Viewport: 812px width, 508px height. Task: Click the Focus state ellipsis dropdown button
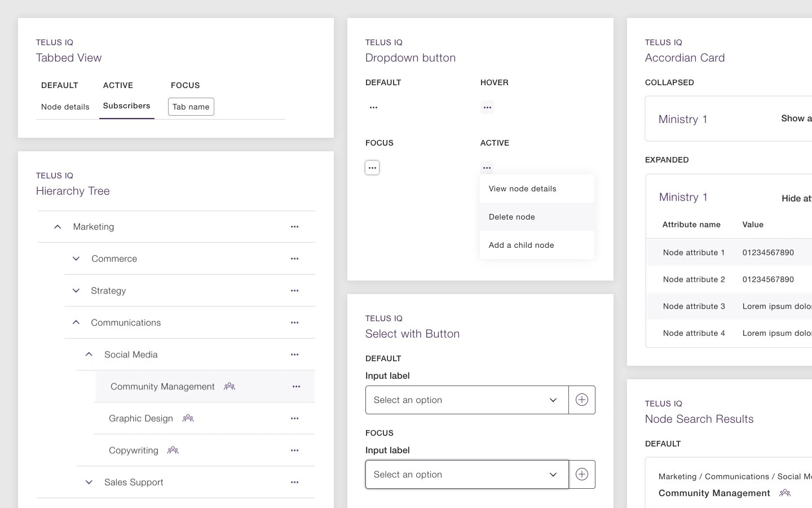pos(372,167)
